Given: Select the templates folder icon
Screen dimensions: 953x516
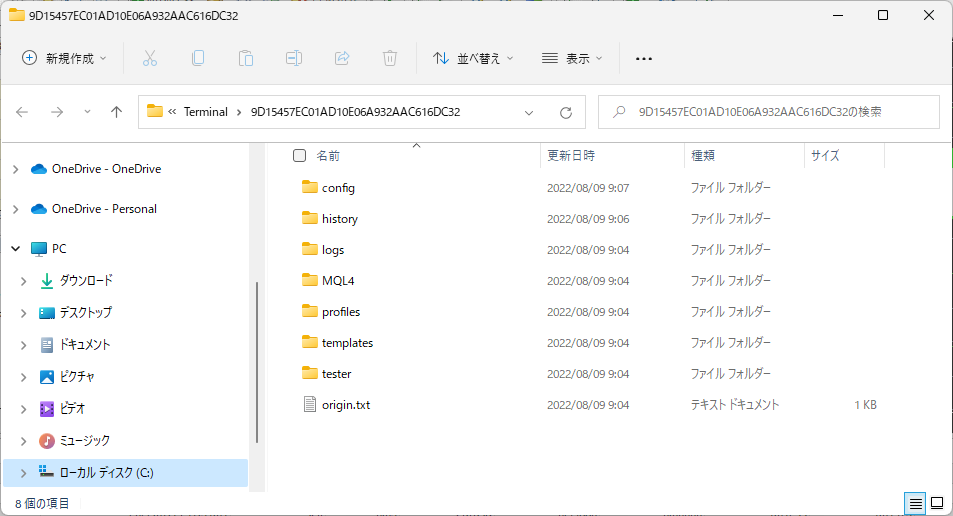Looking at the screenshot, I should [310, 342].
